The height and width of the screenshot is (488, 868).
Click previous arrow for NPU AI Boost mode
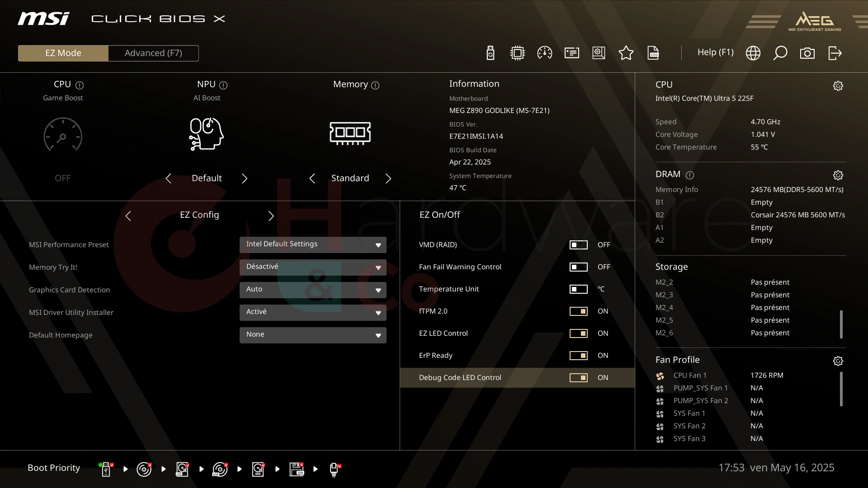pos(168,178)
